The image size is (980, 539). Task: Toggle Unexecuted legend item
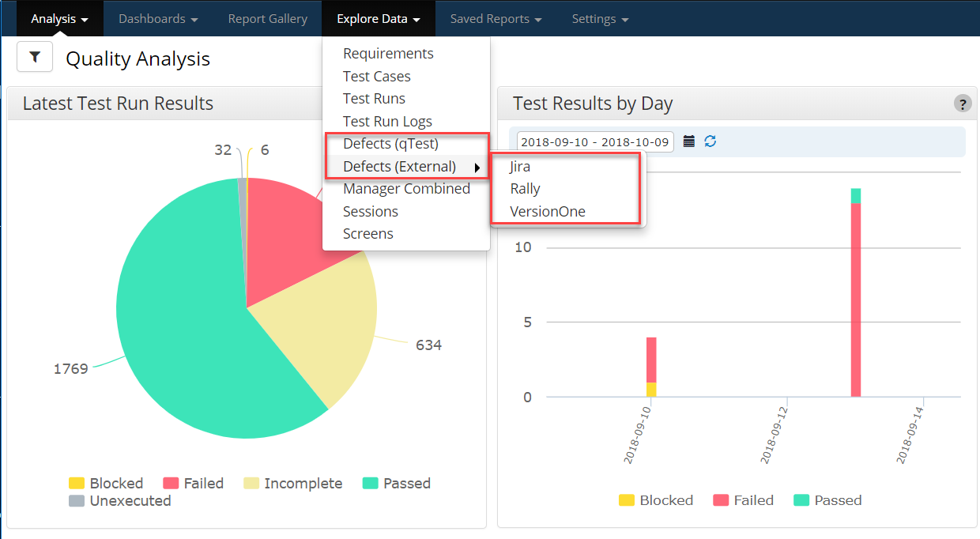point(120,501)
